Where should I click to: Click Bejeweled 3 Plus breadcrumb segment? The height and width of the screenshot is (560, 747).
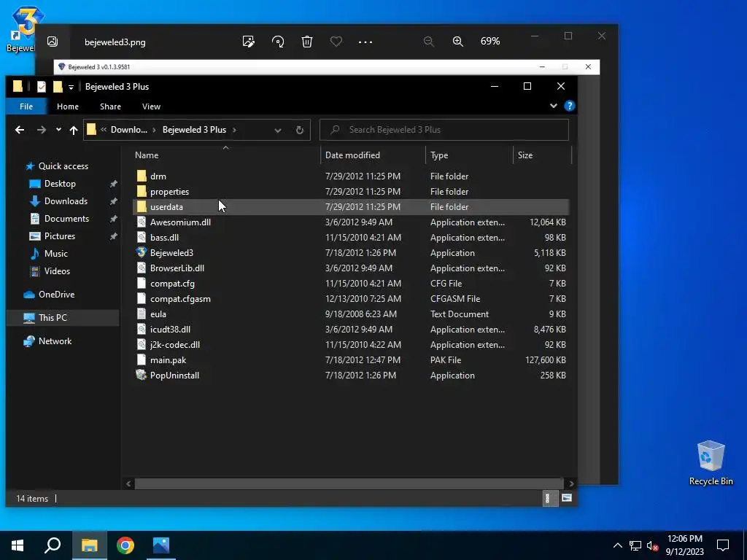pos(194,130)
